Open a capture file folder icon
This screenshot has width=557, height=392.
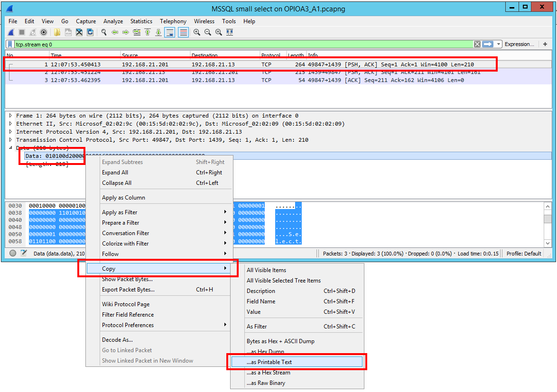(x=57, y=32)
